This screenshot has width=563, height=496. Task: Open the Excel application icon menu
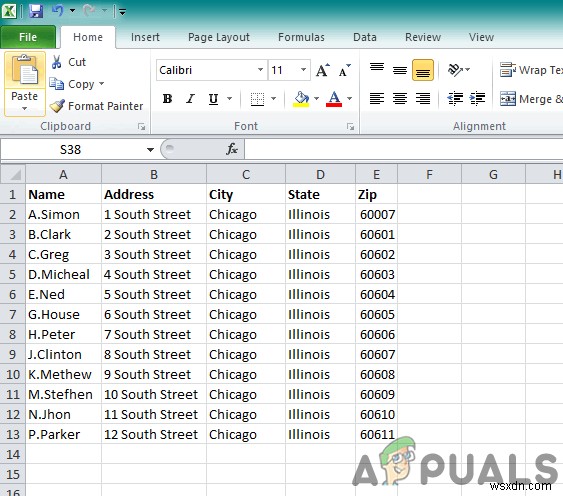tap(9, 11)
